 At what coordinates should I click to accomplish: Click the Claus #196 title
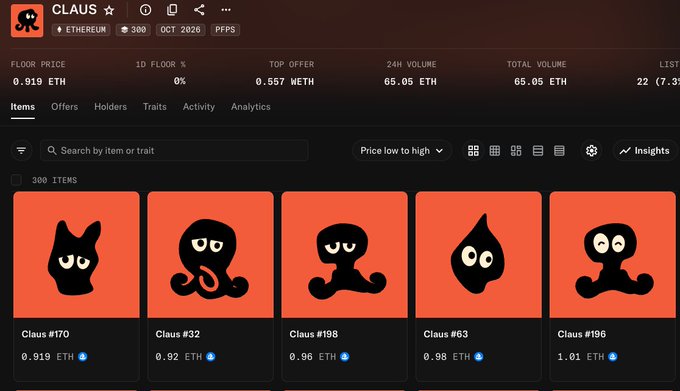pyautogui.click(x=582, y=334)
